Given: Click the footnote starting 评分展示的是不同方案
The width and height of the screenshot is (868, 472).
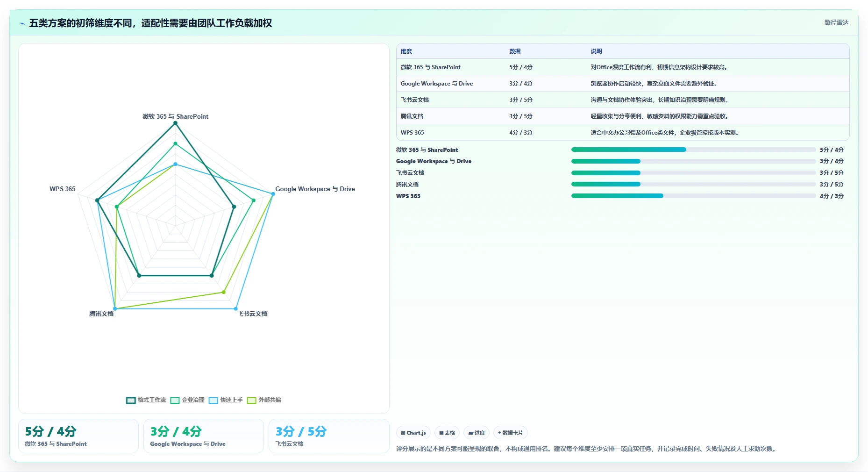Looking at the screenshot, I should coord(587,449).
